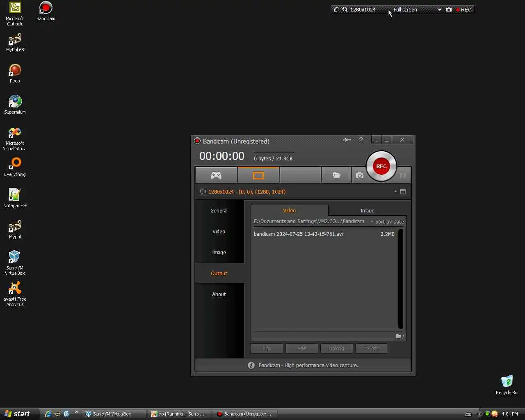Capture a screenshot with the camera icon

click(360, 176)
